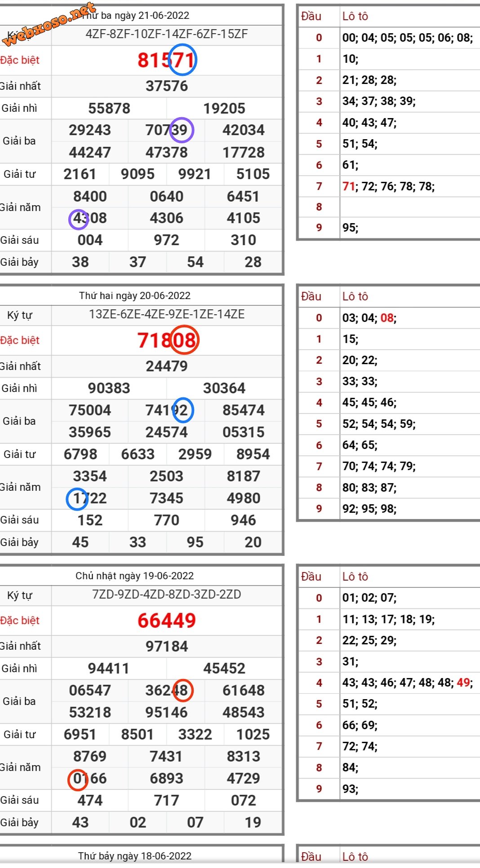Click fourth prize number 6951

80,734
